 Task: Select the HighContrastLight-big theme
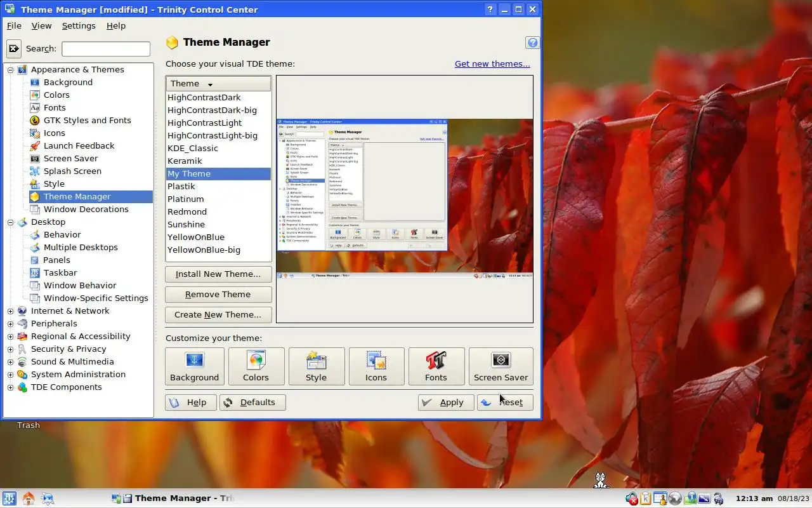tap(218, 135)
